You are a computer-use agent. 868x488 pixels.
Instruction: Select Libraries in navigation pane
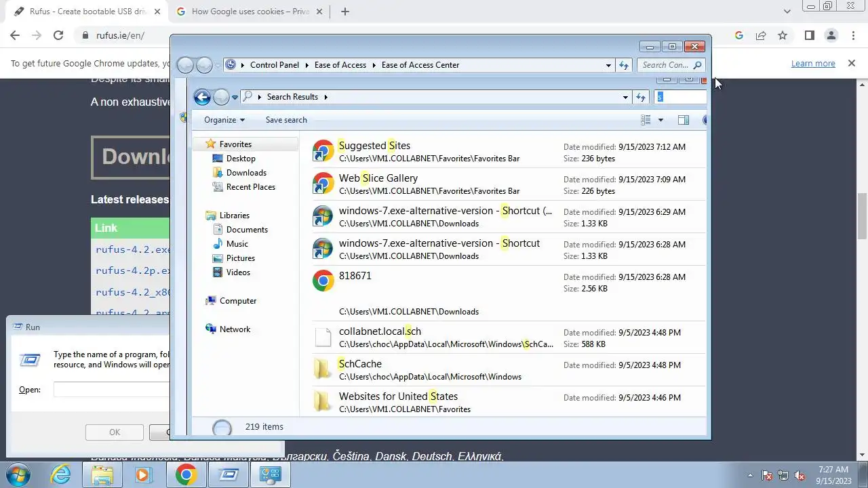[235, 216]
